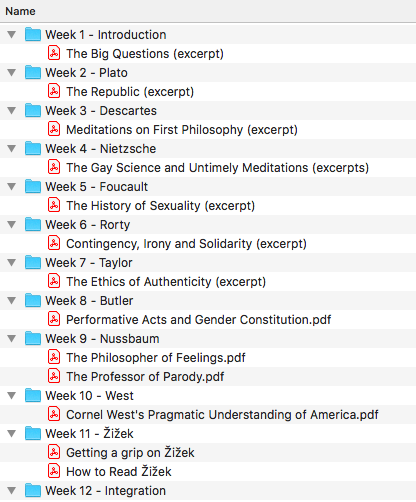
Task: Collapse the Week 10 - West disclosure triangle
Action: (x=12, y=395)
